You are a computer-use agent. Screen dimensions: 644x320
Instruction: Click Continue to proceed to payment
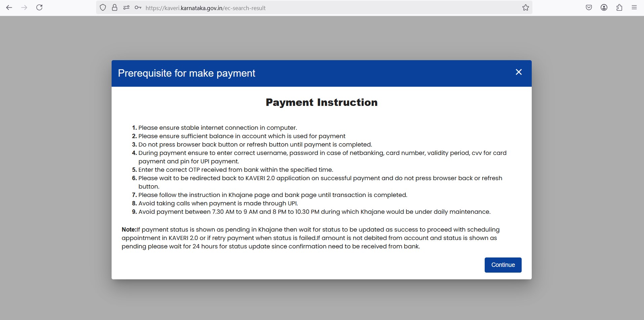(x=503, y=265)
